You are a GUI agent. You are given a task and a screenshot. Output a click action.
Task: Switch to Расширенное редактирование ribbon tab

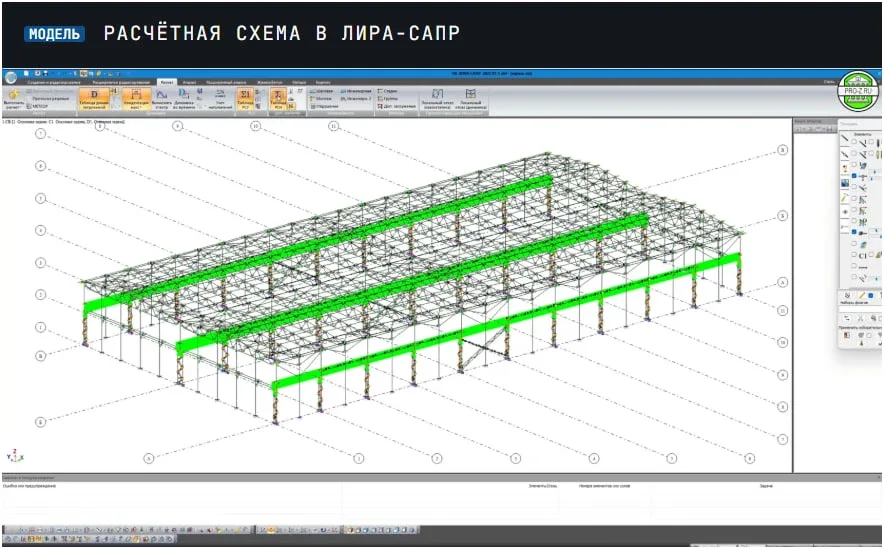pyautogui.click(x=121, y=82)
